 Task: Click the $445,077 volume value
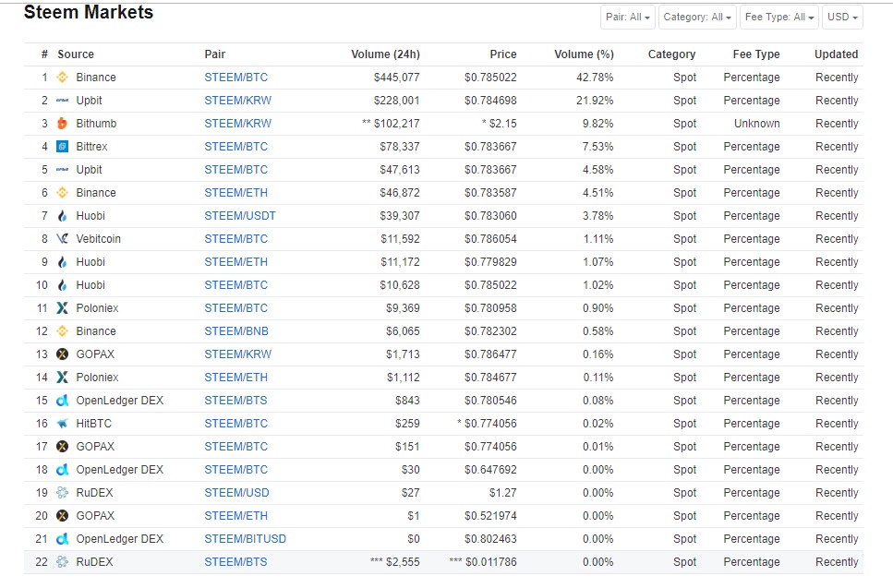tap(396, 78)
